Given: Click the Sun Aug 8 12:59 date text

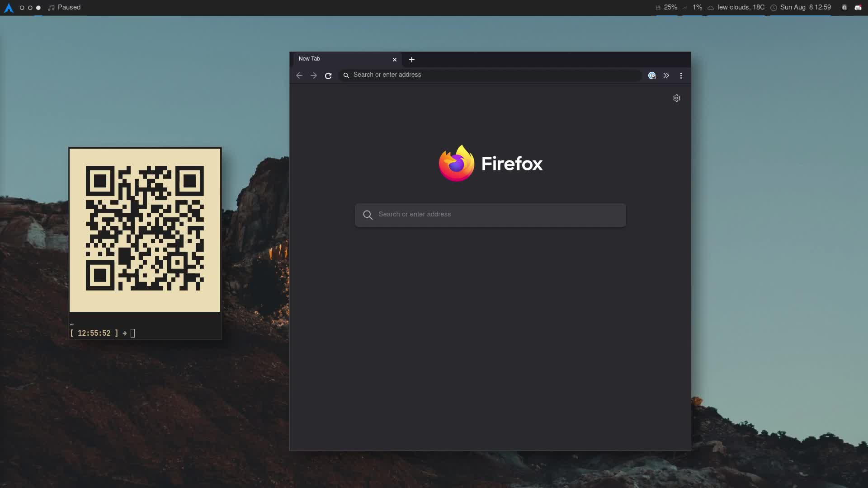Looking at the screenshot, I should (806, 7).
